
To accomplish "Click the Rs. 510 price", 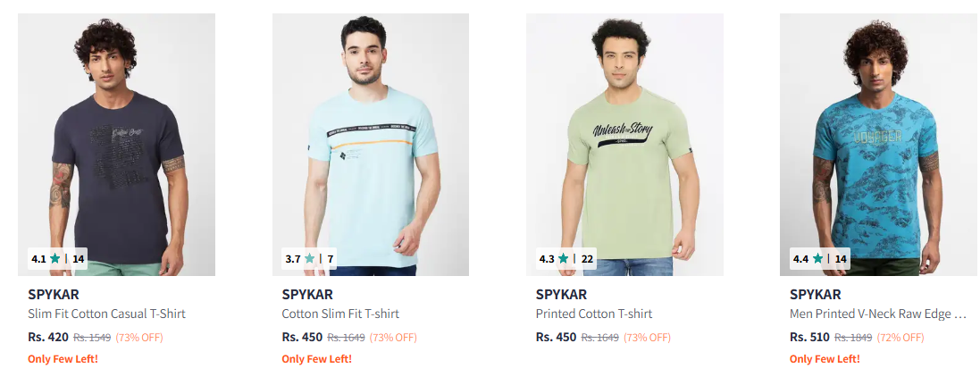I will [809, 338].
